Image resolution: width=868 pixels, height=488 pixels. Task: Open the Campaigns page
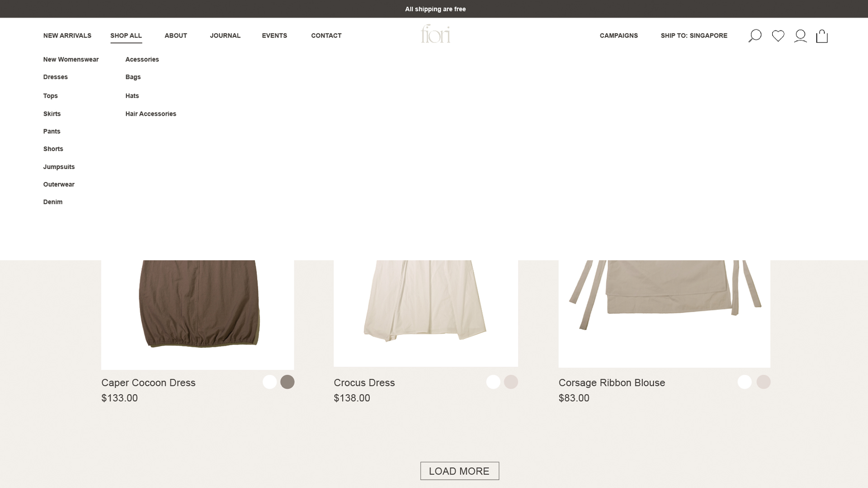pos(619,35)
